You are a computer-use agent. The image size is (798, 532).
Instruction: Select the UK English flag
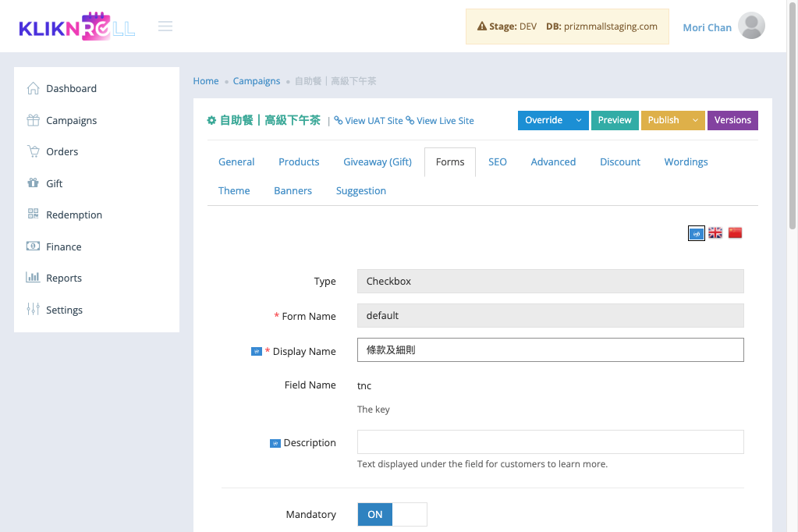pos(715,232)
